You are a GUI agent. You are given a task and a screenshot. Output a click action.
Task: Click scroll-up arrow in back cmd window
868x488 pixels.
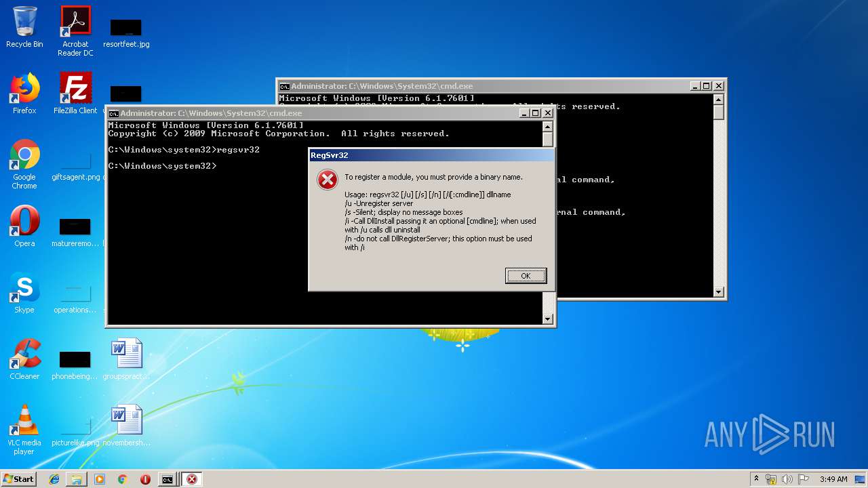click(719, 100)
